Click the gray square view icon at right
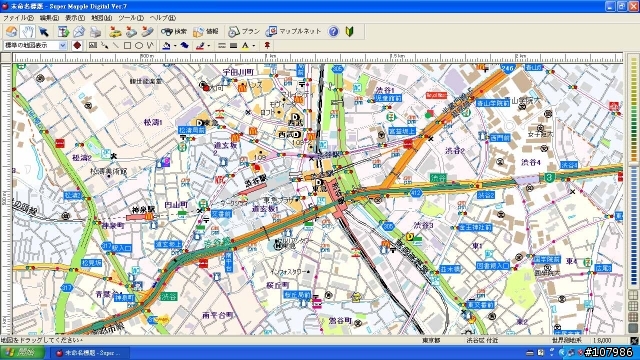The width and height of the screenshot is (640, 360). 633,327
